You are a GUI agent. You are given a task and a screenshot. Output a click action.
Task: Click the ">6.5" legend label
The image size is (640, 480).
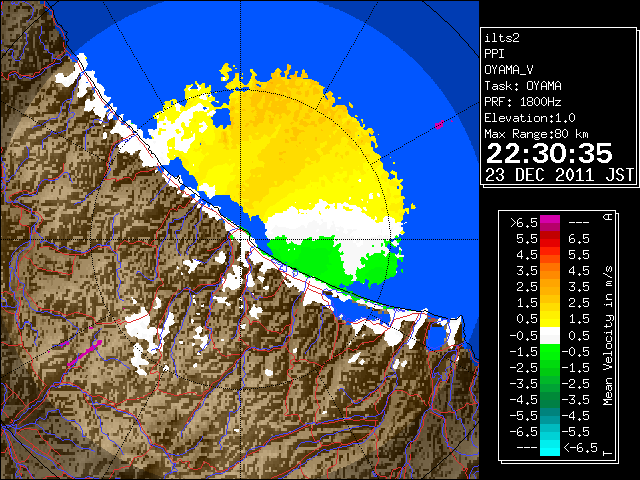[x=524, y=223]
